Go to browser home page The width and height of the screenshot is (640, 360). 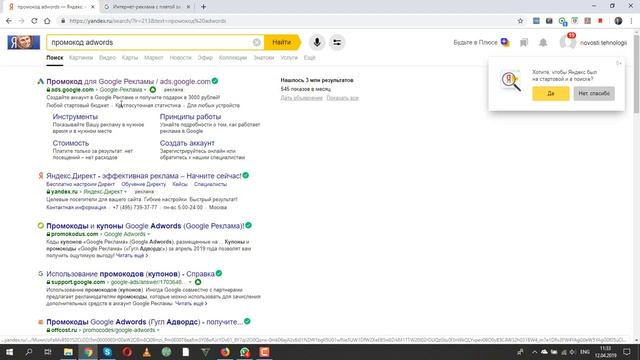47,21
